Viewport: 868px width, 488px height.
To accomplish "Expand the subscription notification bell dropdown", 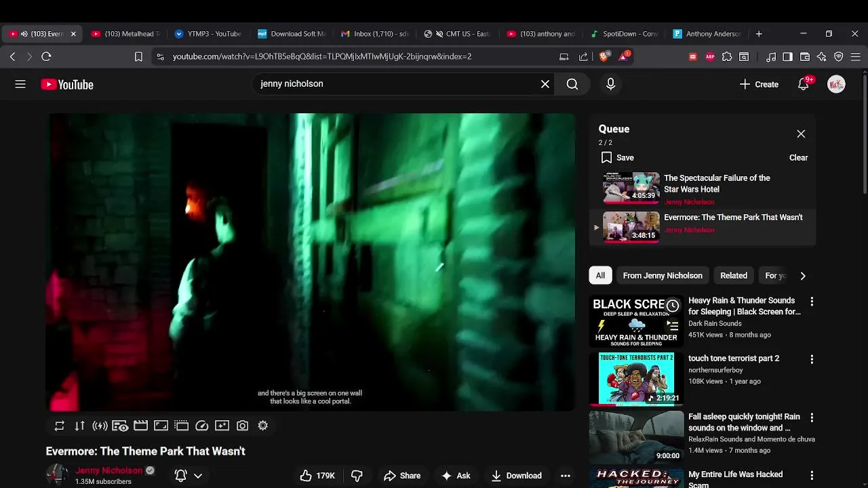I will click(x=189, y=476).
